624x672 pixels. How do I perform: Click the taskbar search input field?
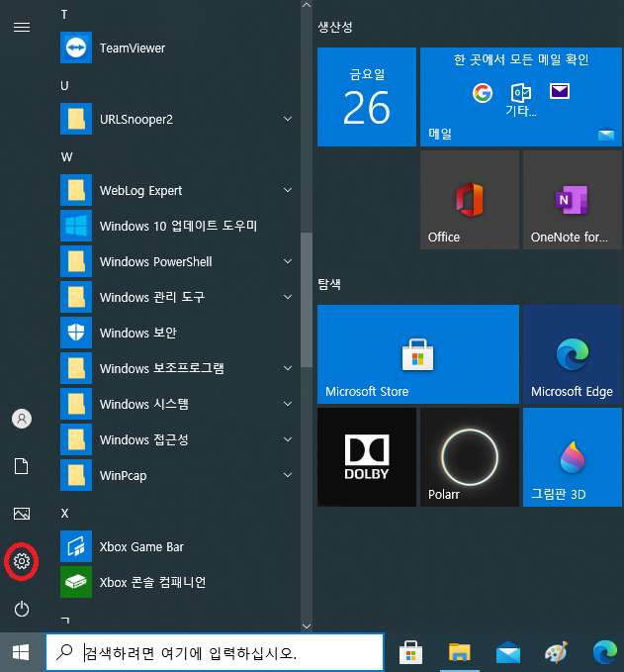point(215,652)
